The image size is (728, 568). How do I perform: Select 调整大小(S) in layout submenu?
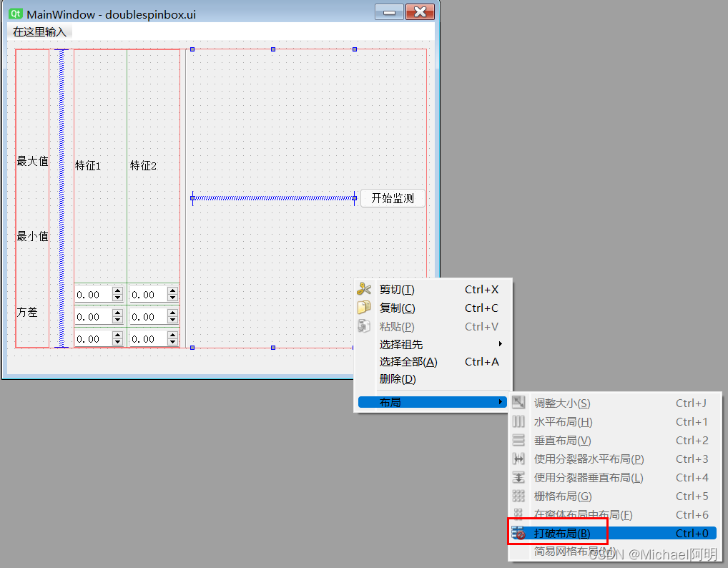tap(613, 403)
